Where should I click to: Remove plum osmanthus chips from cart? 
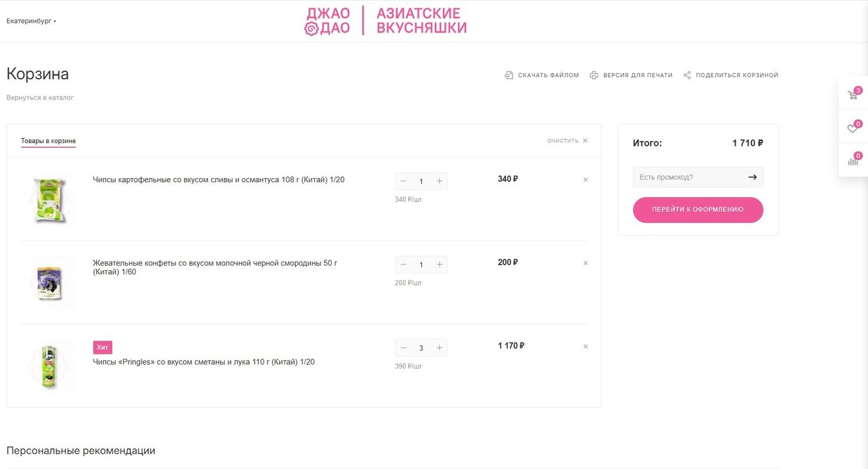(586, 180)
